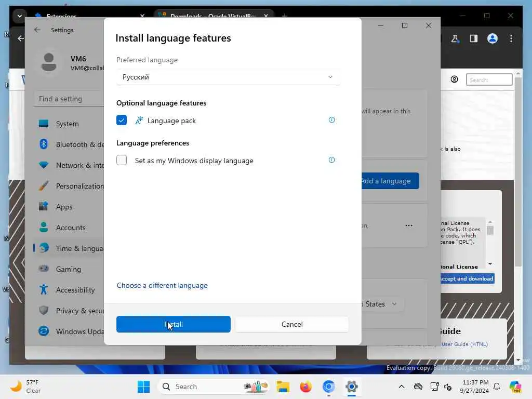The image size is (532, 399).
Task: Open Chrome profile avatar
Action: click(493, 38)
